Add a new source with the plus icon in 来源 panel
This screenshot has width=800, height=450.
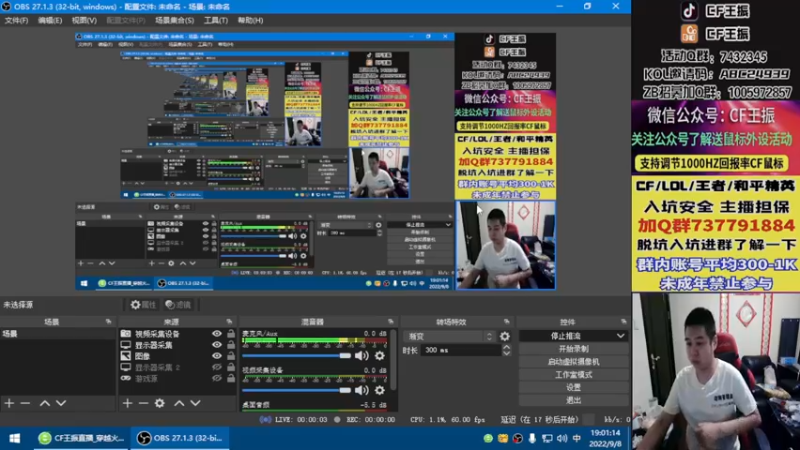click(x=128, y=403)
